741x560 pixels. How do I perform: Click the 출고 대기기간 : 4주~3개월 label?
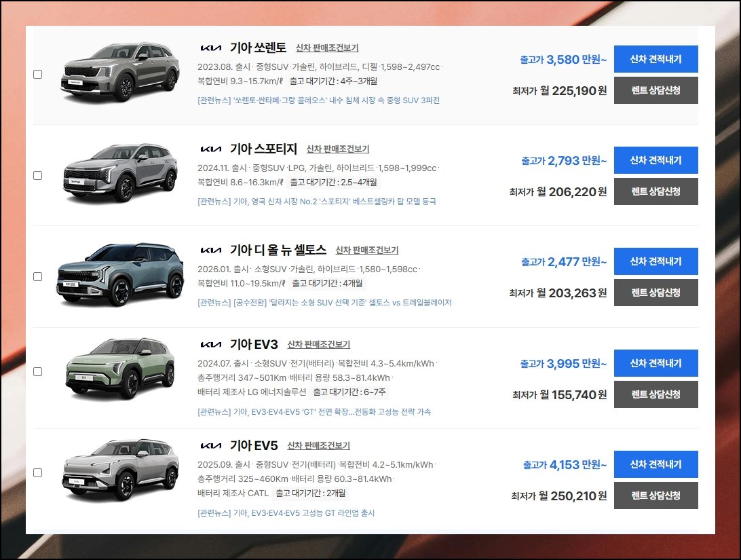(333, 81)
